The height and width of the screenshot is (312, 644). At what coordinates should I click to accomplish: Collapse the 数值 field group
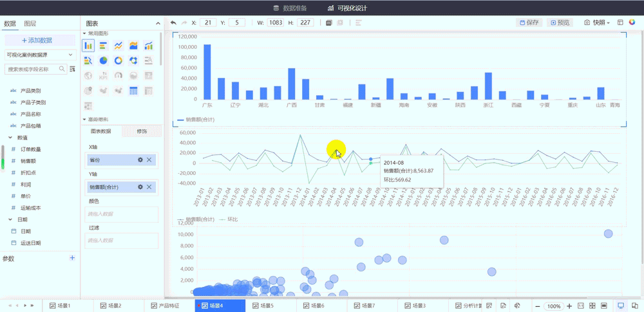click(x=10, y=138)
